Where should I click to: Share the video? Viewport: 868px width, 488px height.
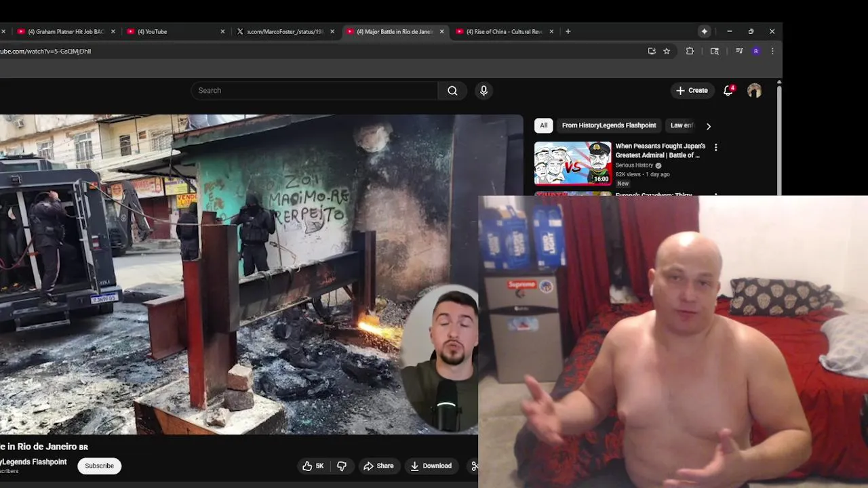click(378, 466)
